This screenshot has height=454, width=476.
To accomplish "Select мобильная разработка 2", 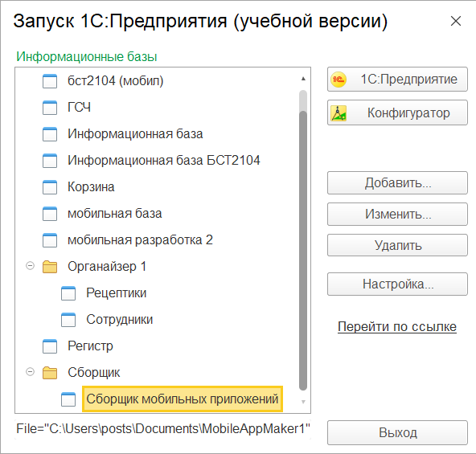I will [x=140, y=240].
